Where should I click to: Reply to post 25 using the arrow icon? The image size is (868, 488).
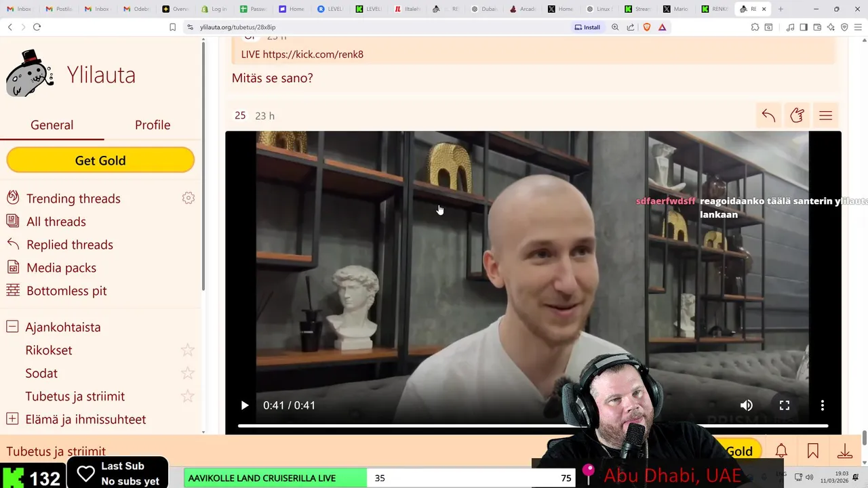pos(768,115)
